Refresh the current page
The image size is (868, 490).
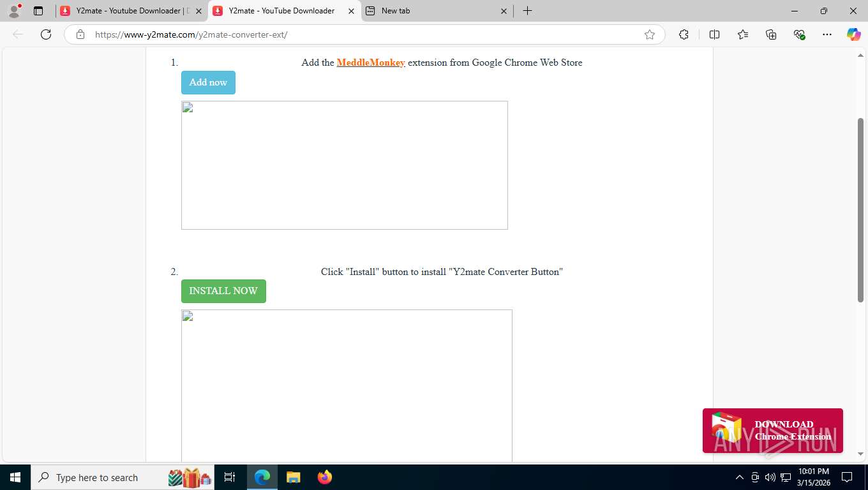coord(46,34)
